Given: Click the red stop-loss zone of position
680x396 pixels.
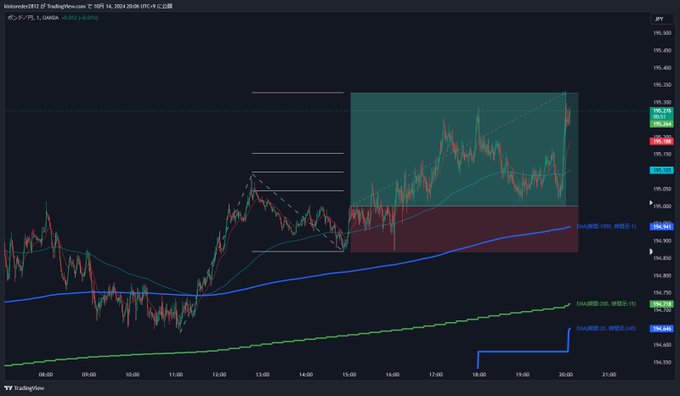Looking at the screenshot, I should tap(464, 229).
